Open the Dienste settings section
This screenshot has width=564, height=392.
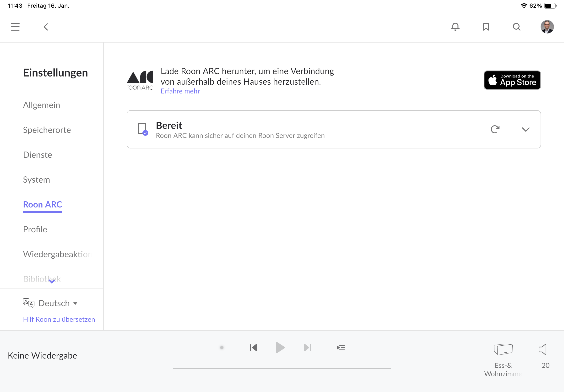(38, 155)
